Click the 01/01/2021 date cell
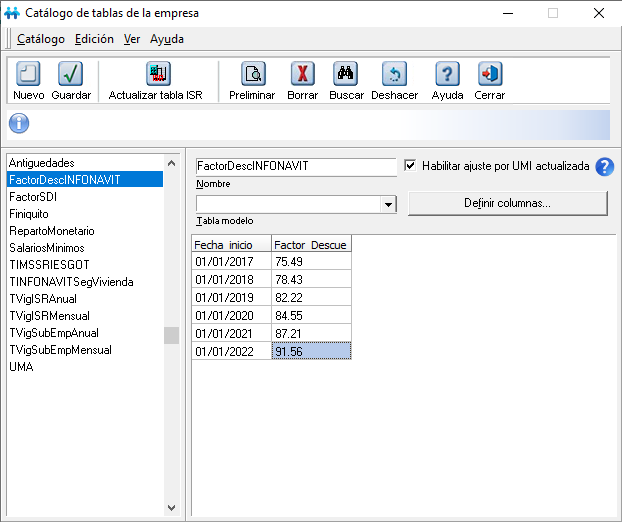 231,333
